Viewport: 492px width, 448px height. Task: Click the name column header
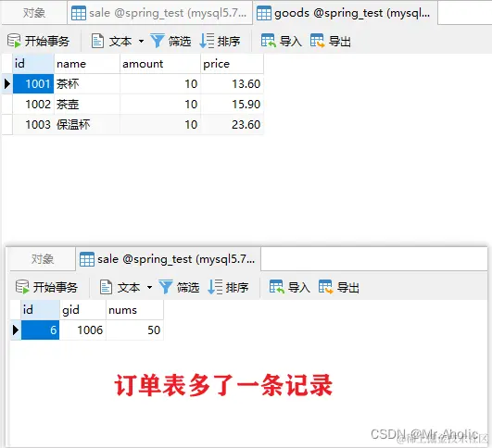(87, 64)
